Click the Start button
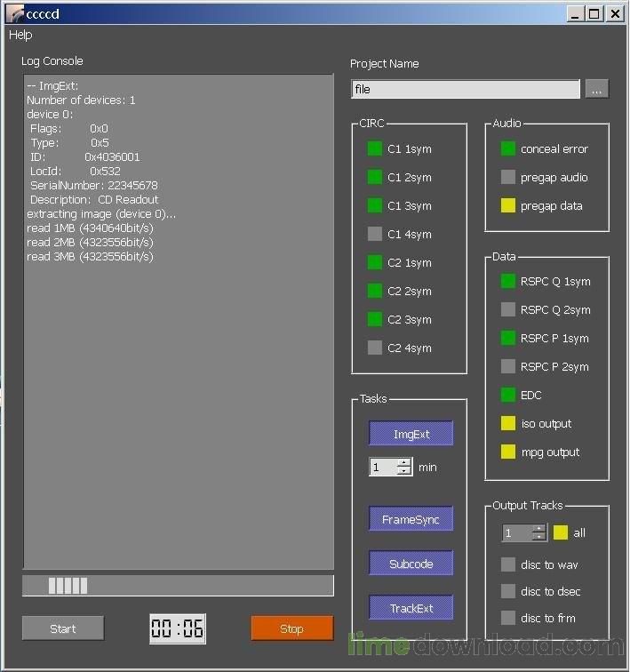The width and height of the screenshot is (630, 672). point(63,628)
